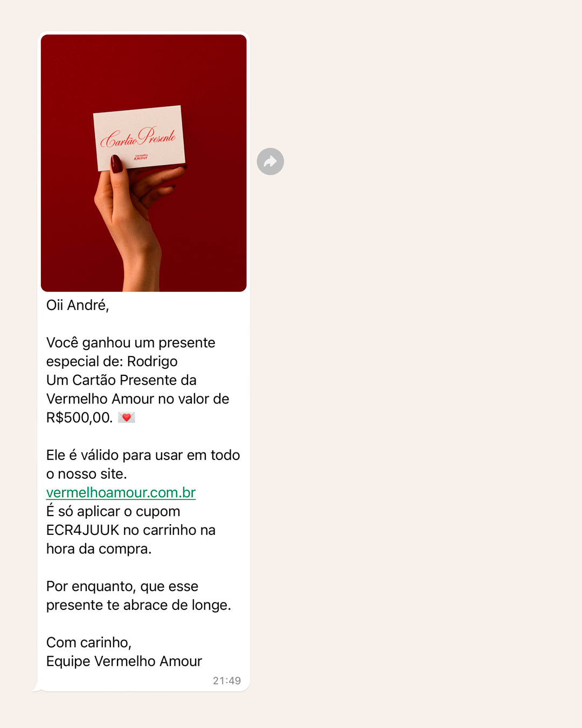Open the vermelhoamour.com.br link
The image size is (582, 728).
(x=121, y=492)
